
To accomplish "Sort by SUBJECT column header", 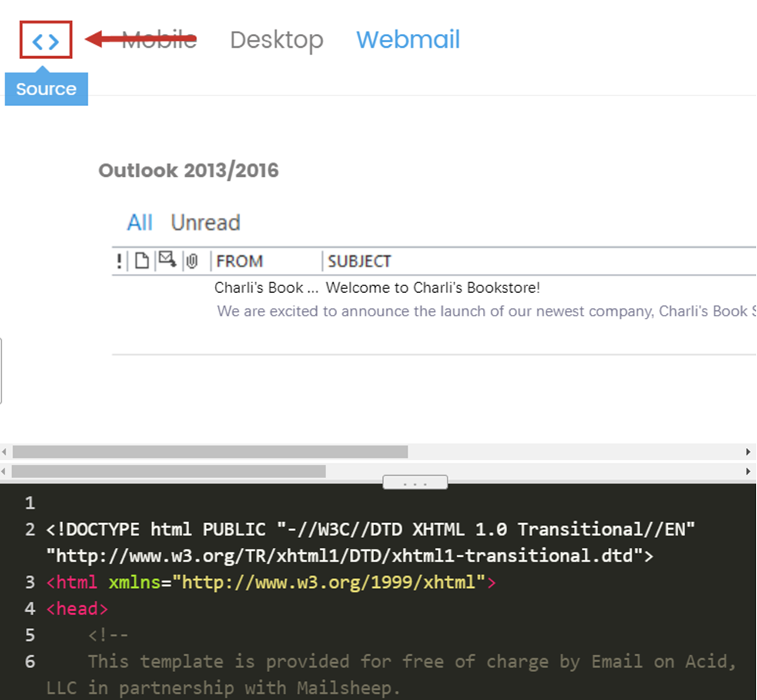I will click(x=359, y=261).
